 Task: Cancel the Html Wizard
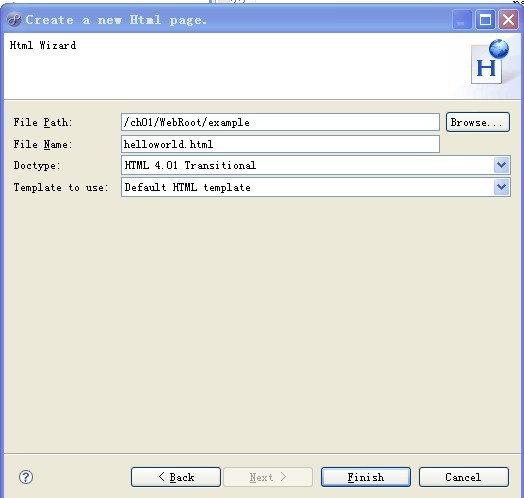[x=464, y=477]
